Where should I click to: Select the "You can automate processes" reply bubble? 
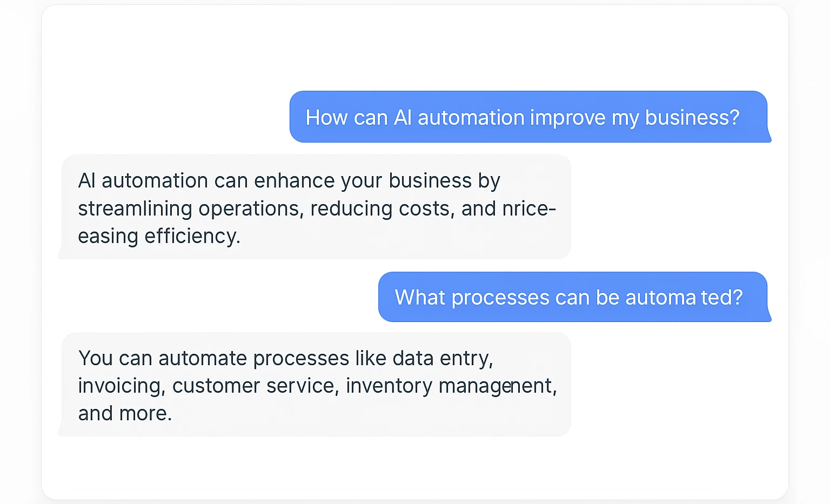316,385
